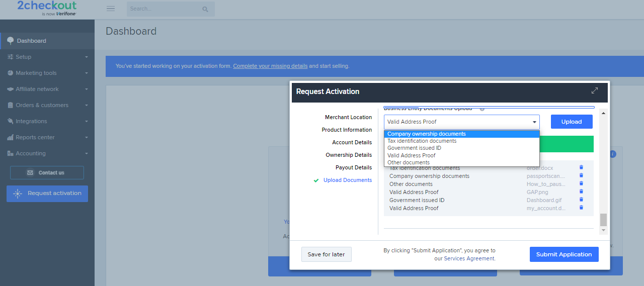Choose Company ownership documents option
This screenshot has width=644, height=286.
point(461,134)
